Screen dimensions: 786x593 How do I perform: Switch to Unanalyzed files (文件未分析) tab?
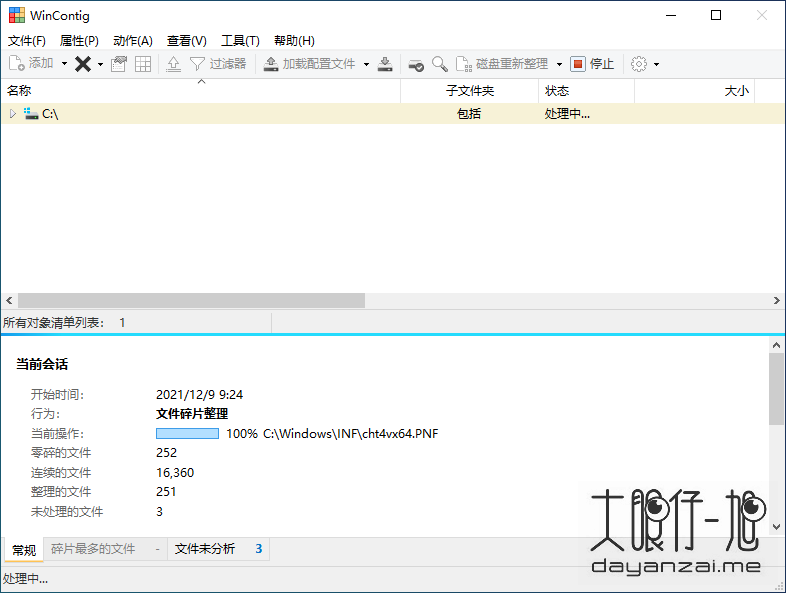[219, 549]
